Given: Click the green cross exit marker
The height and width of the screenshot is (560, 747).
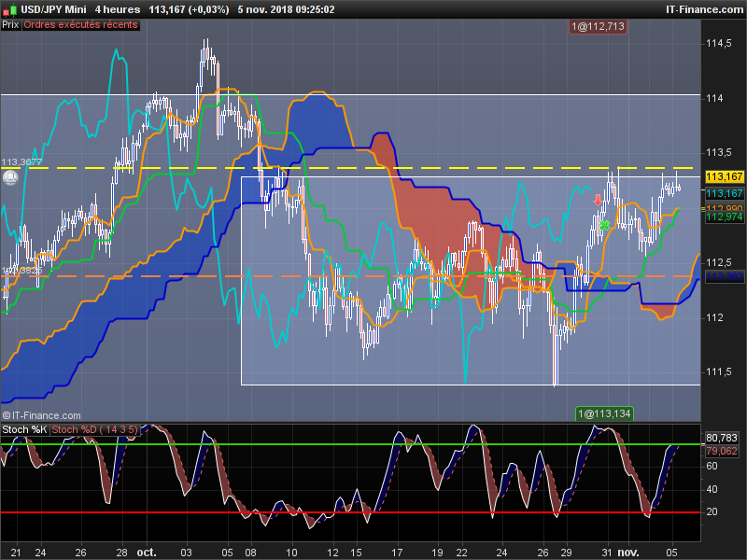Looking at the screenshot, I should pos(604,225).
